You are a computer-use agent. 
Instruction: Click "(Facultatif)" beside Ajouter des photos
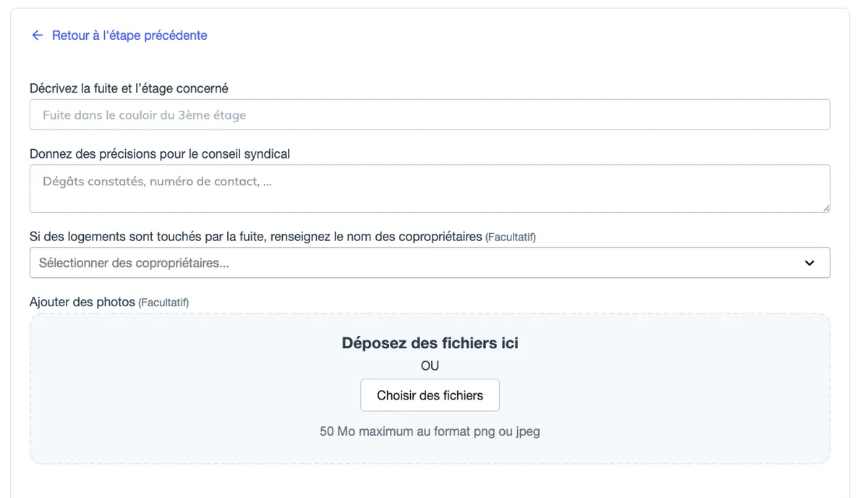(x=163, y=303)
